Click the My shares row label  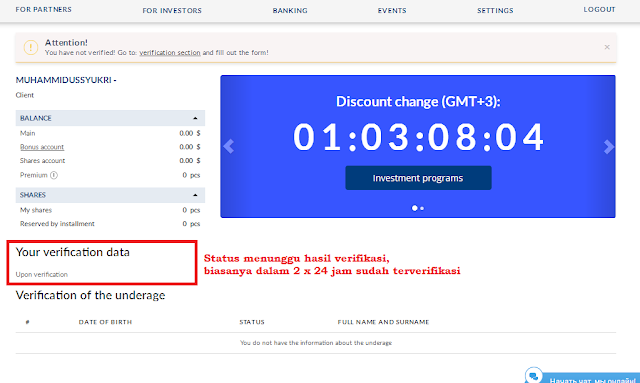tap(36, 210)
